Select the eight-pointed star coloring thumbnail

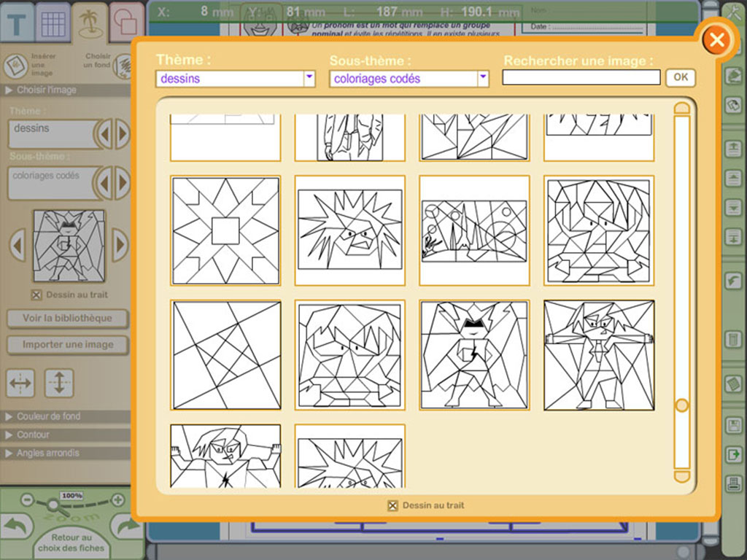click(x=225, y=230)
